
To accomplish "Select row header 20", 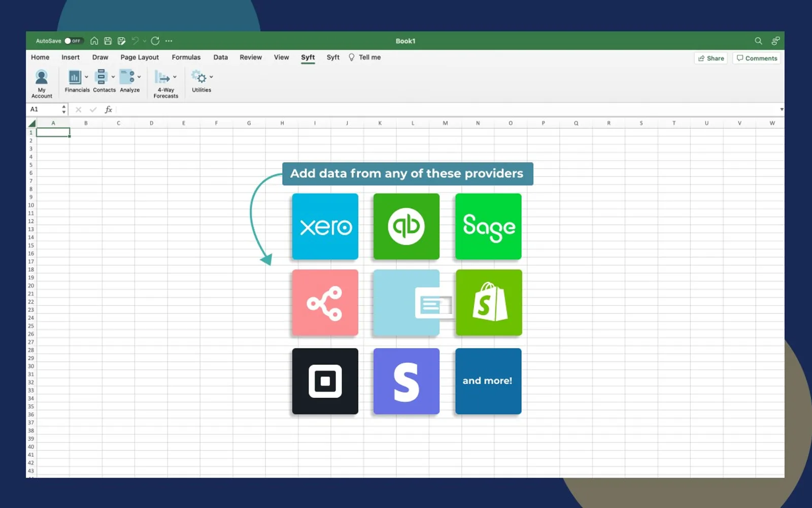I will coord(31,286).
